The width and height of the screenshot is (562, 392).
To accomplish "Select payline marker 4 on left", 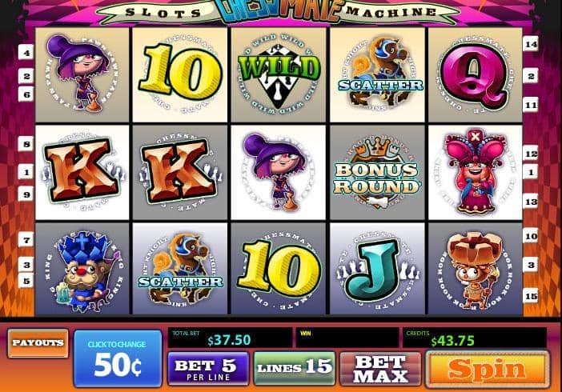I will 26,53.
